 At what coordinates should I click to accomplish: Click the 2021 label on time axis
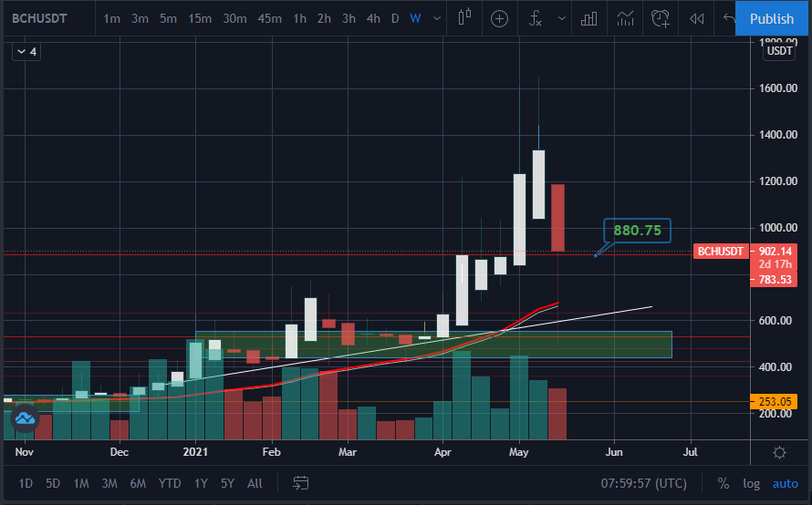pos(195,452)
